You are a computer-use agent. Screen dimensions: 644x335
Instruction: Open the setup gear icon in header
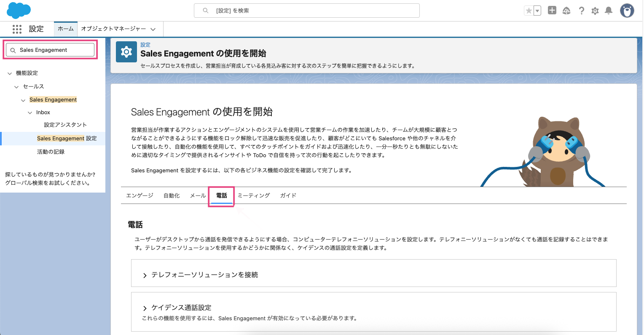pyautogui.click(x=595, y=11)
